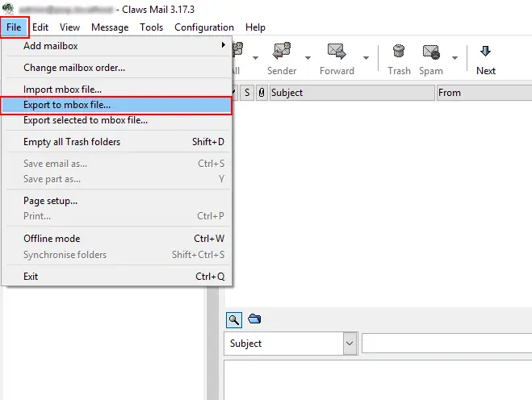This screenshot has width=532, height=400.
Task: Open the Reply All dropdown arrow
Action: [255, 58]
